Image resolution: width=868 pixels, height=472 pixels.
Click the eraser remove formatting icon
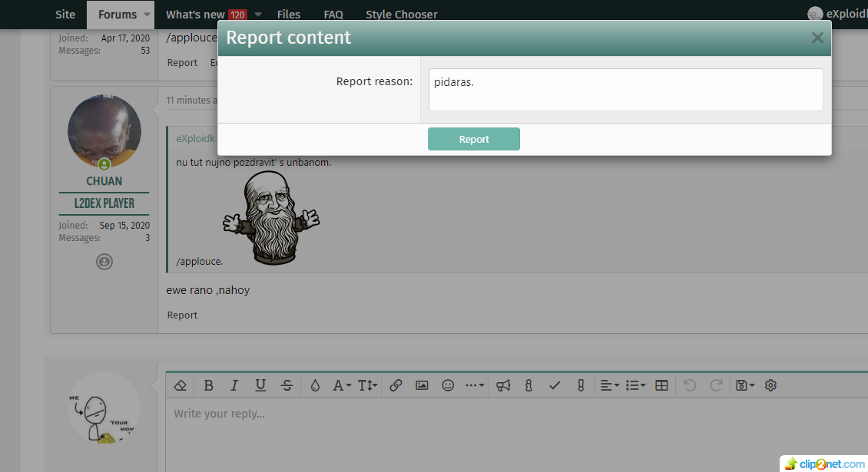pos(181,385)
